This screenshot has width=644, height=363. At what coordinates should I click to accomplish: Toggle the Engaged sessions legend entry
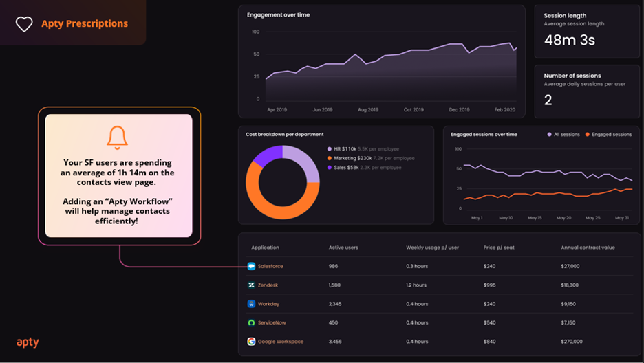tap(609, 135)
